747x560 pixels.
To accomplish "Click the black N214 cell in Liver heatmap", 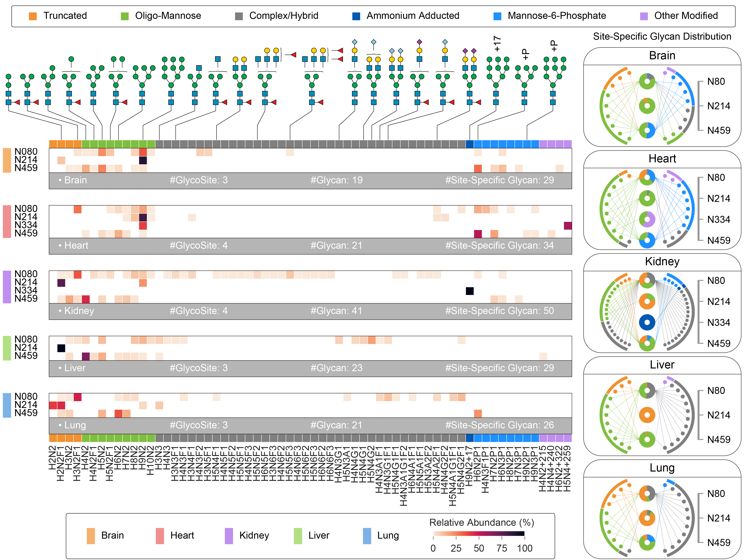I will (61, 348).
